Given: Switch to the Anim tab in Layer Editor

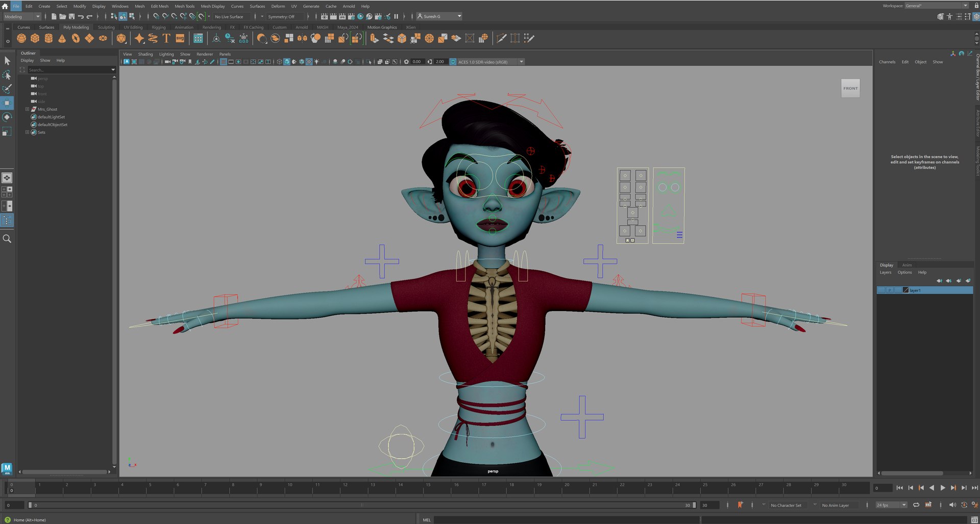Looking at the screenshot, I should pyautogui.click(x=906, y=265).
